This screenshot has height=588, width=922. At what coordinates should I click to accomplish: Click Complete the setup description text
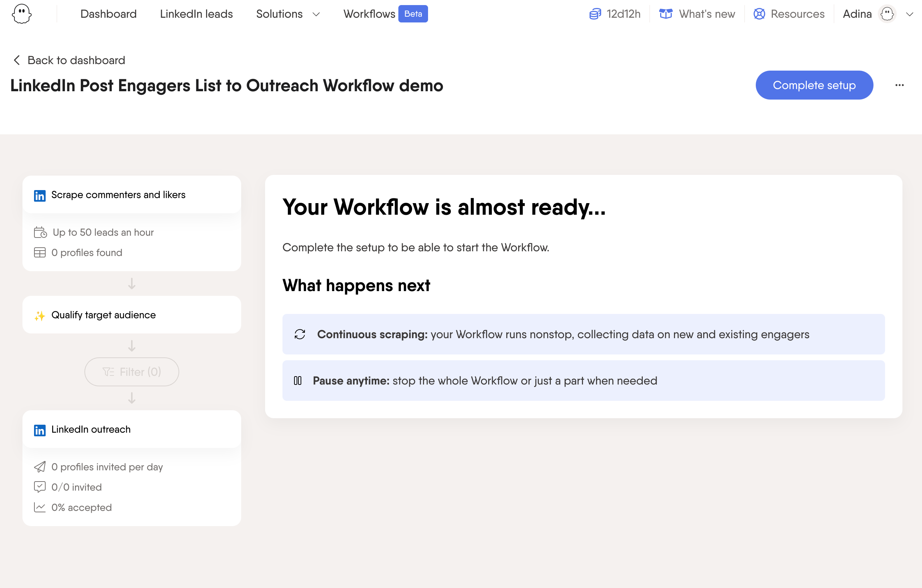click(x=416, y=248)
